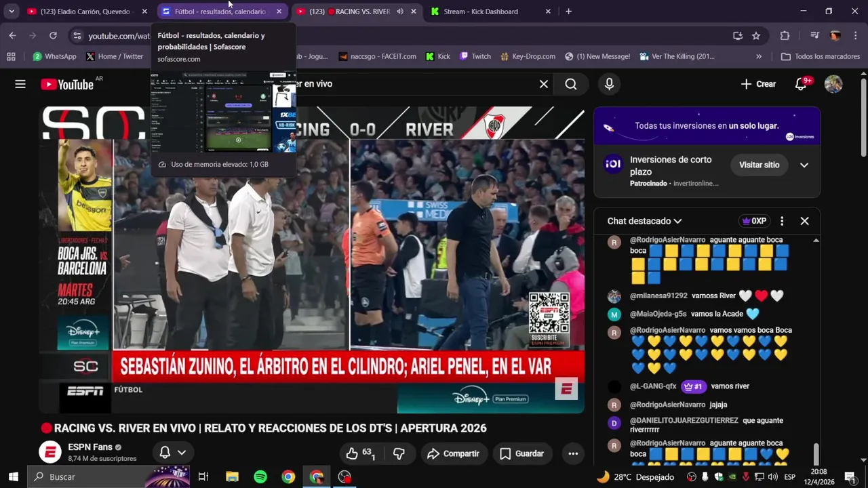Screen dimensions: 868x488
Task: View site information icon in address bar
Action: 77,36
